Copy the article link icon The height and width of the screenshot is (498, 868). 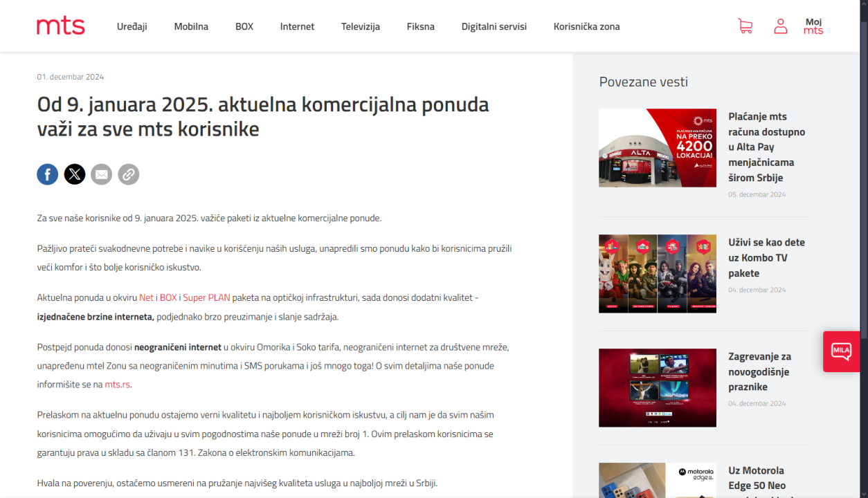[x=129, y=174]
